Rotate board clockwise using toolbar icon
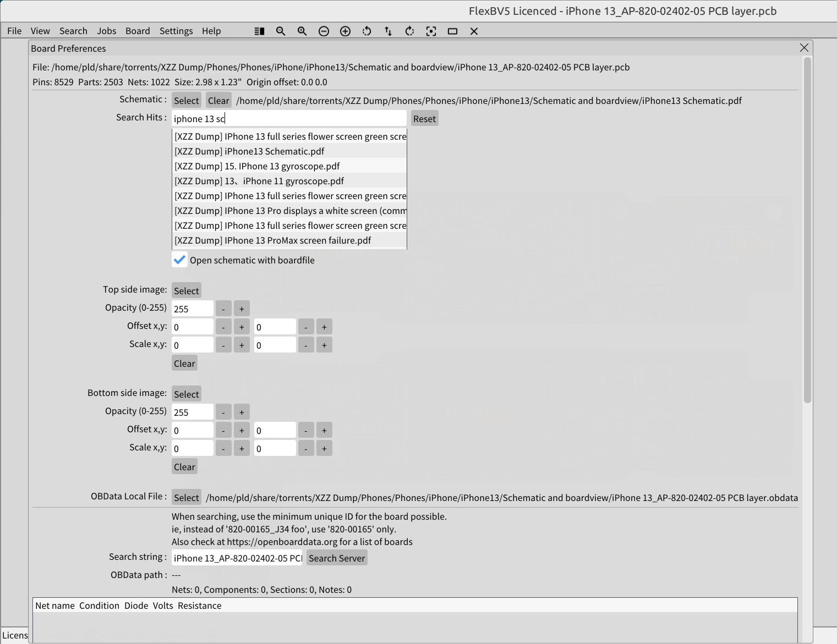 pyautogui.click(x=410, y=31)
